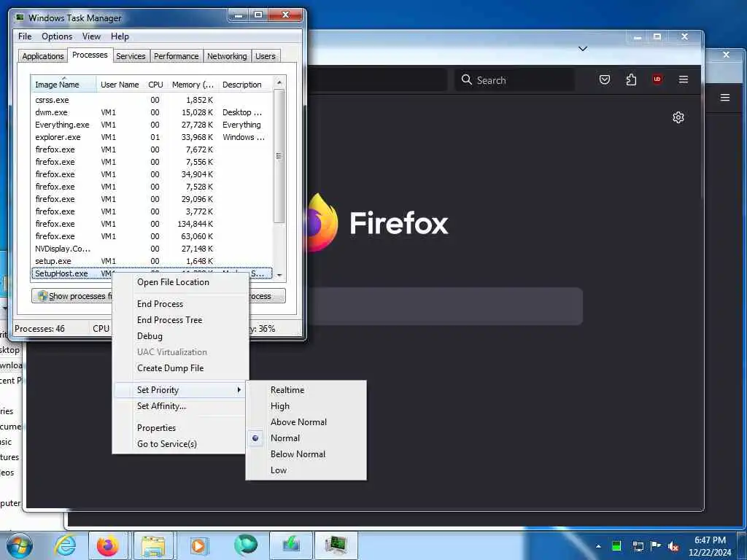Screen dimensions: 747x560
Task: Choose Open File Location
Action: click(x=179, y=282)
